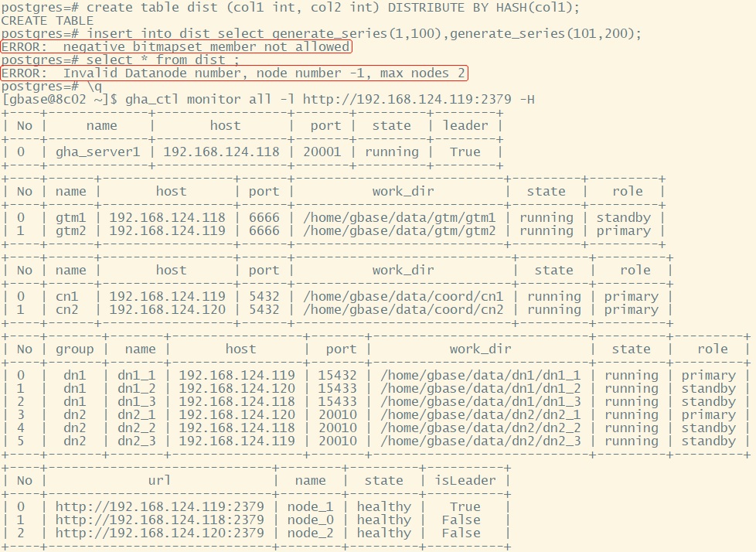Viewport: 756px width, 552px height.
Task: Click the gha_ctl monitor all command
Action: (268, 100)
